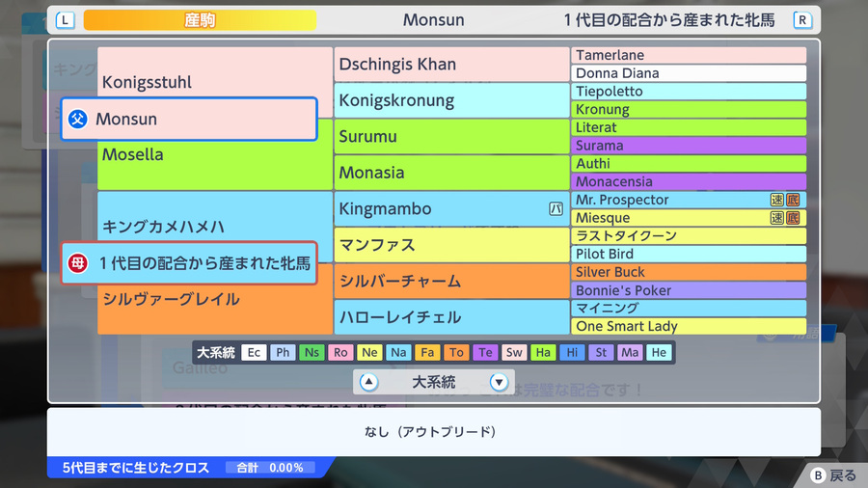Click the L shoulder button icon

pyautogui.click(x=65, y=20)
